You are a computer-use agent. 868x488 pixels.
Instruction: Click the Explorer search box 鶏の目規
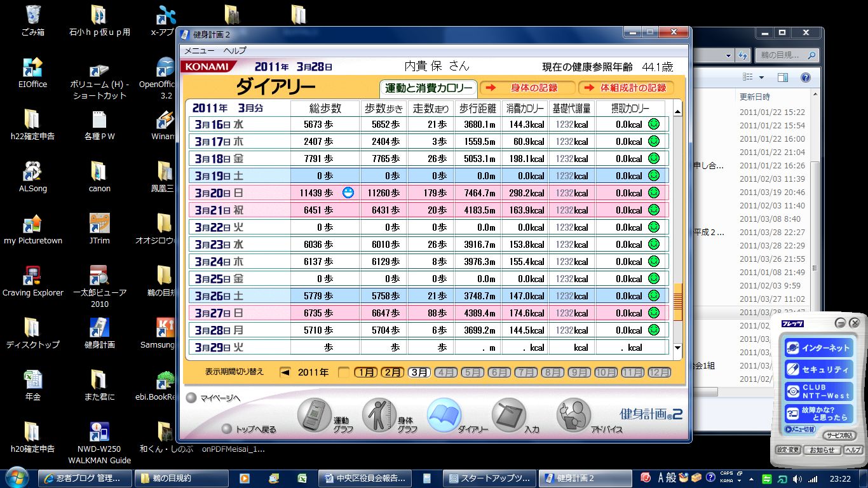tap(787, 55)
